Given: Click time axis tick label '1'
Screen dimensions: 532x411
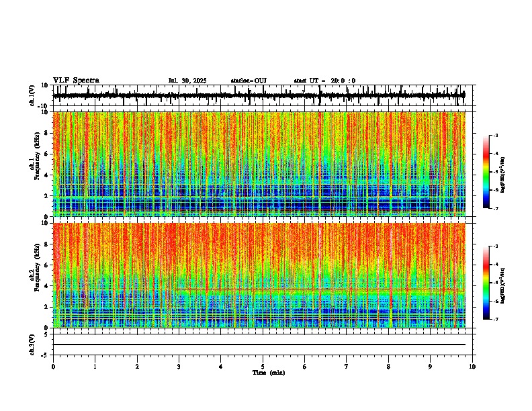Looking at the screenshot, I should (x=95, y=367).
